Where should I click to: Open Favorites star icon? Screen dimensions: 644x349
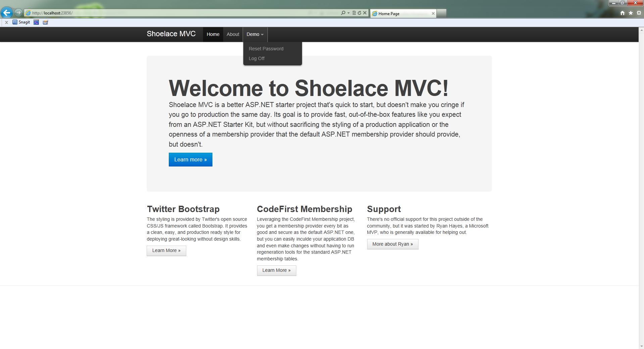pyautogui.click(x=631, y=13)
